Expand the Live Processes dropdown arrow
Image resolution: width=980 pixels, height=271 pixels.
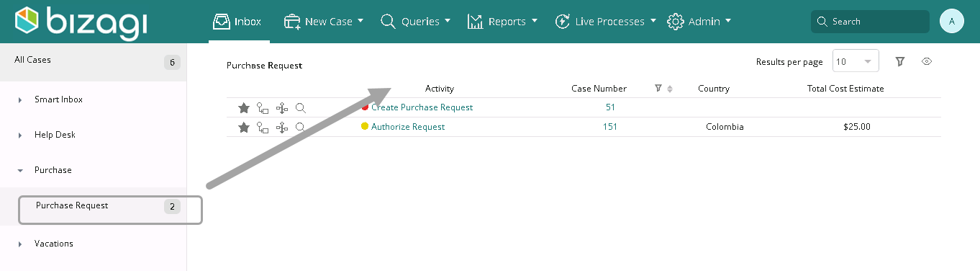click(x=653, y=21)
